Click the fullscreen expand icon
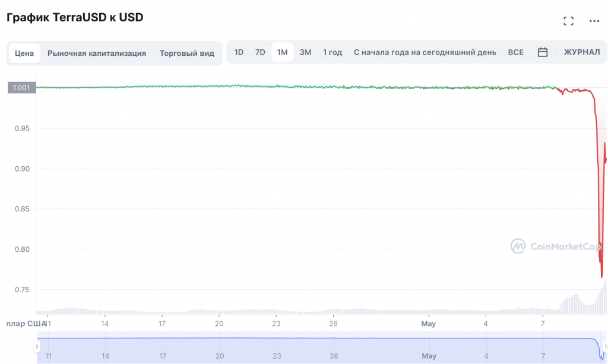The image size is (608, 364). [x=568, y=21]
